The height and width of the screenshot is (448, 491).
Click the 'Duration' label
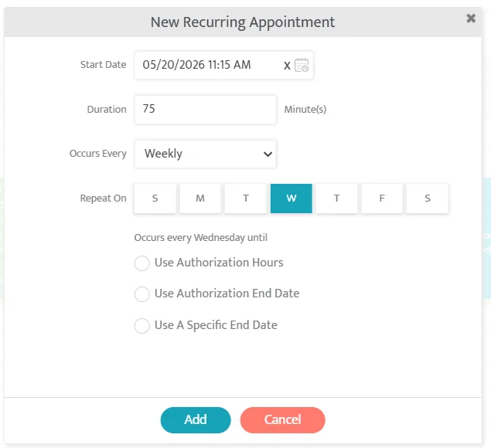pos(107,109)
